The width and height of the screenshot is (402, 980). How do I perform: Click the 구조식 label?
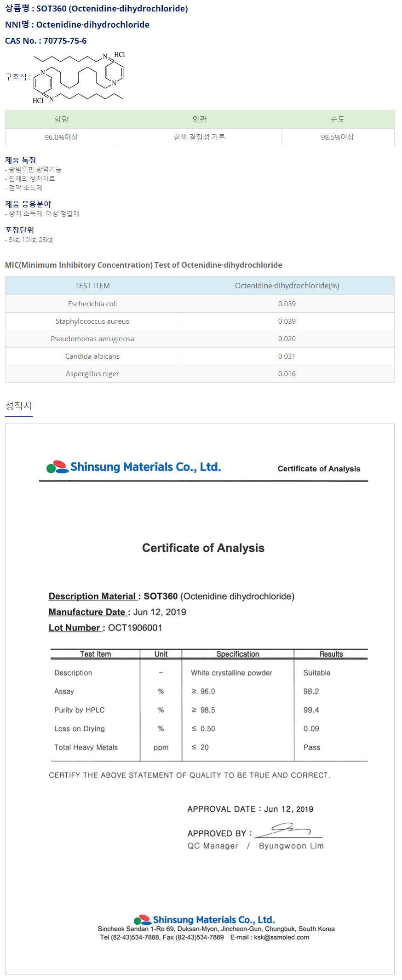18,77
